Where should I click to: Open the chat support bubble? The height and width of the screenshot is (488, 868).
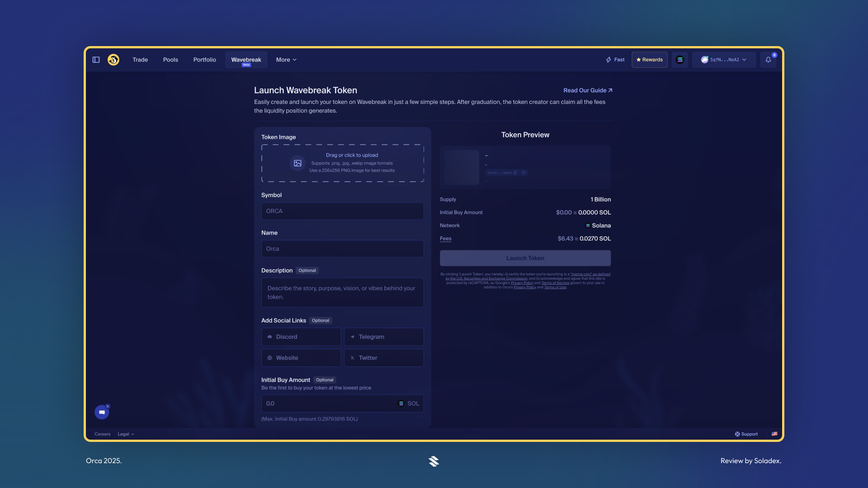point(102,413)
